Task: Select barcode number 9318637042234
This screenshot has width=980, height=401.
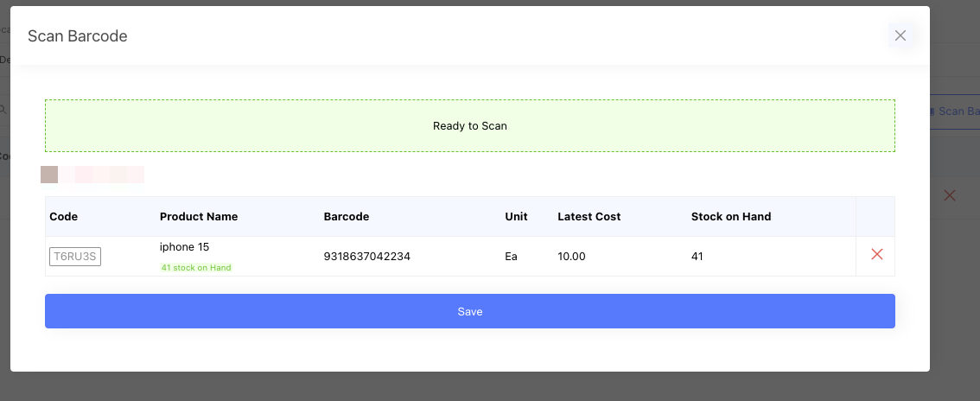Action: (366, 257)
